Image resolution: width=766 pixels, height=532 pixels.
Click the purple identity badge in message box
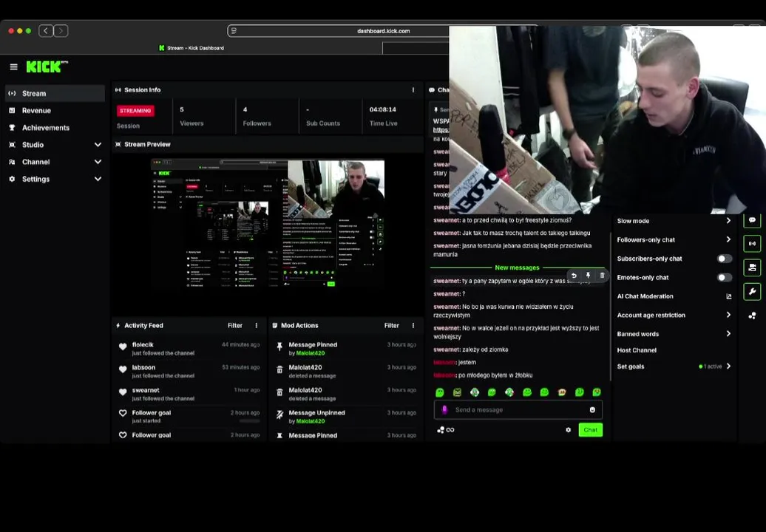click(444, 410)
